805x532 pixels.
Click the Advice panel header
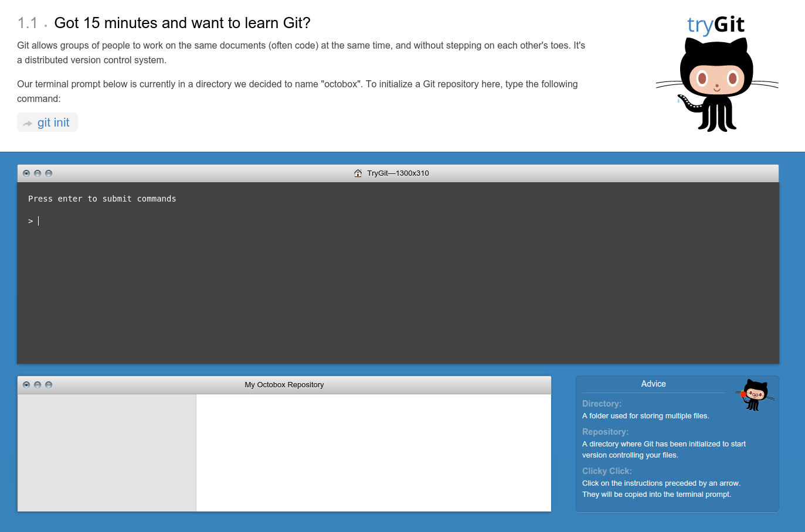(x=653, y=384)
